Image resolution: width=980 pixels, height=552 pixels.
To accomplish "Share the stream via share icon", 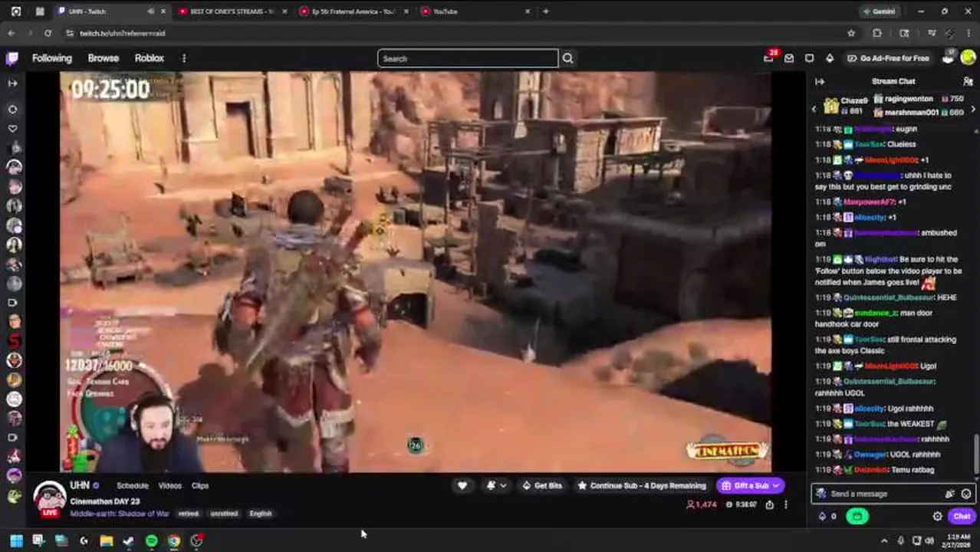I will [769, 504].
